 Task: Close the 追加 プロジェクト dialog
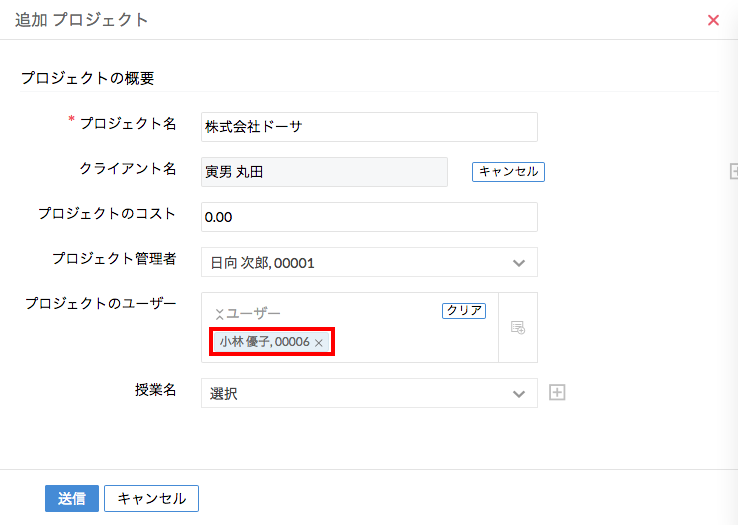[x=713, y=20]
